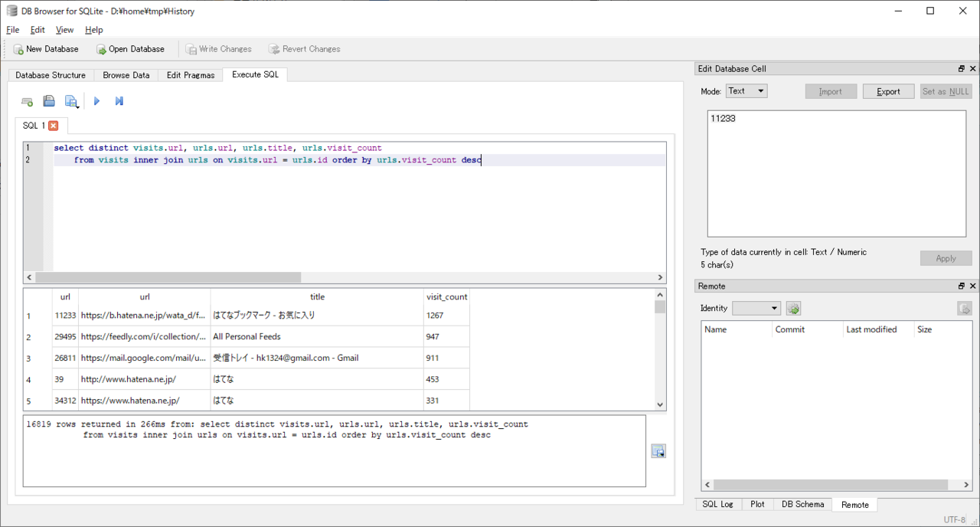This screenshot has height=527, width=980.
Task: Select the feedly.com URL cell
Action: tap(144, 337)
